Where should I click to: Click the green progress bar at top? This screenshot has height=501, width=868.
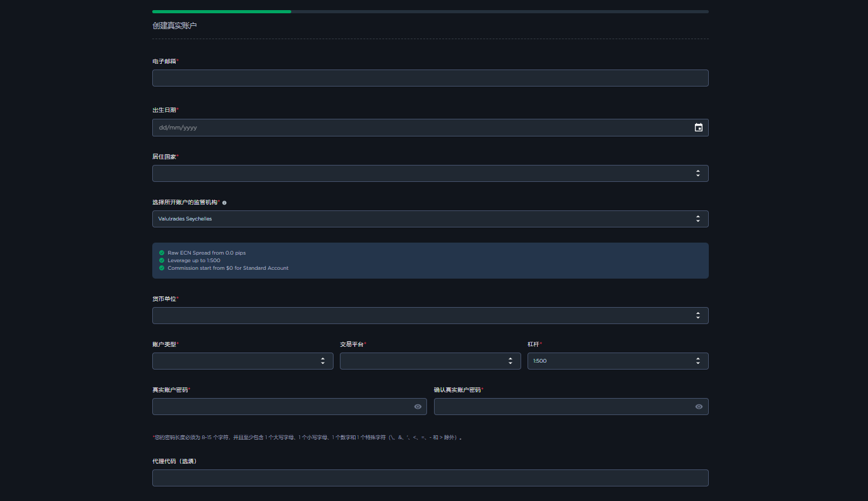click(221, 11)
